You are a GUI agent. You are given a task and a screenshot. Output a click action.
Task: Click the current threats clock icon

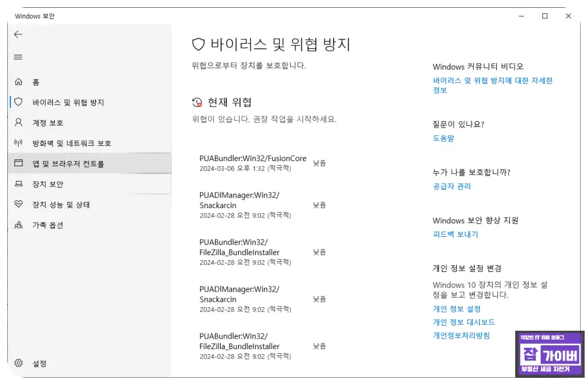pyautogui.click(x=197, y=102)
